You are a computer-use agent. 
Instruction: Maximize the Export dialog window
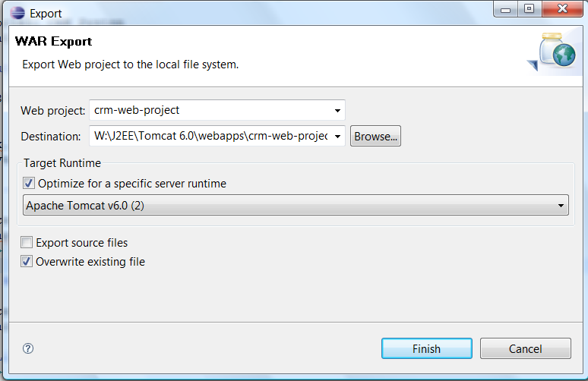[529, 9]
